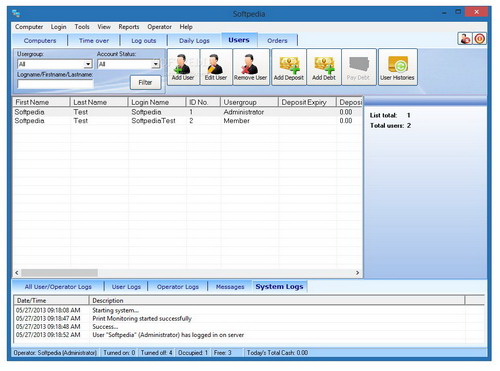Viewport: 500px width, 371px height.
Task: Click the 'Occupied: 1' status entry
Action: [193, 353]
